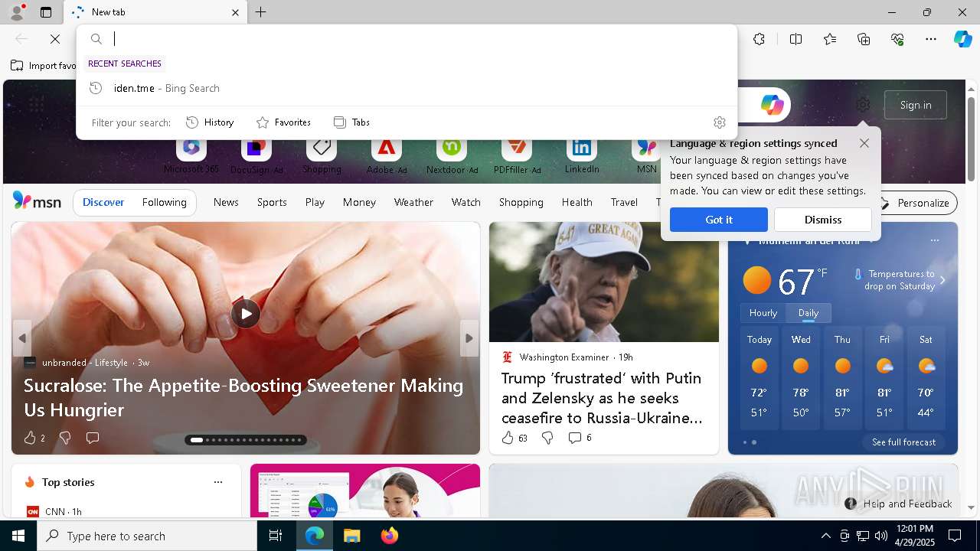Launch Firefox from the taskbar

(389, 536)
